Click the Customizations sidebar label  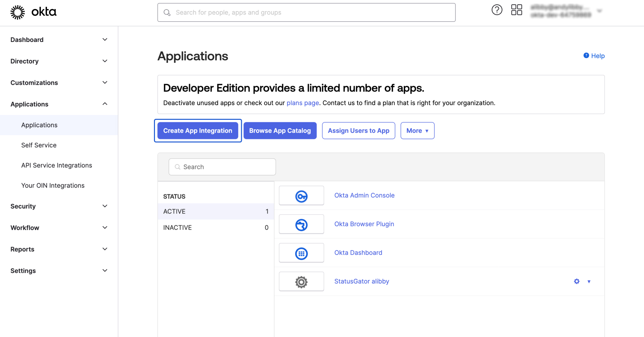pyautogui.click(x=34, y=83)
